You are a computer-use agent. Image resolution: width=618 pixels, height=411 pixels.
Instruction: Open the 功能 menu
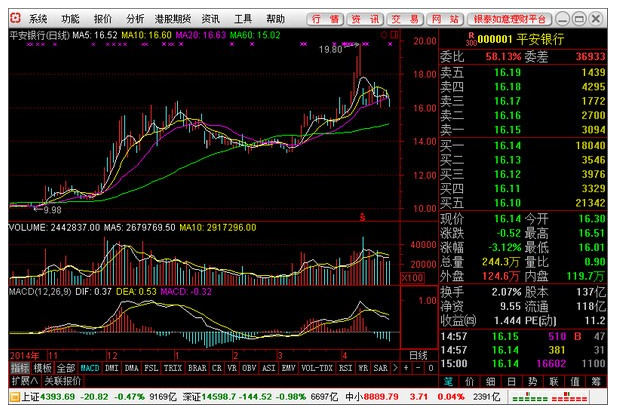click(x=70, y=19)
